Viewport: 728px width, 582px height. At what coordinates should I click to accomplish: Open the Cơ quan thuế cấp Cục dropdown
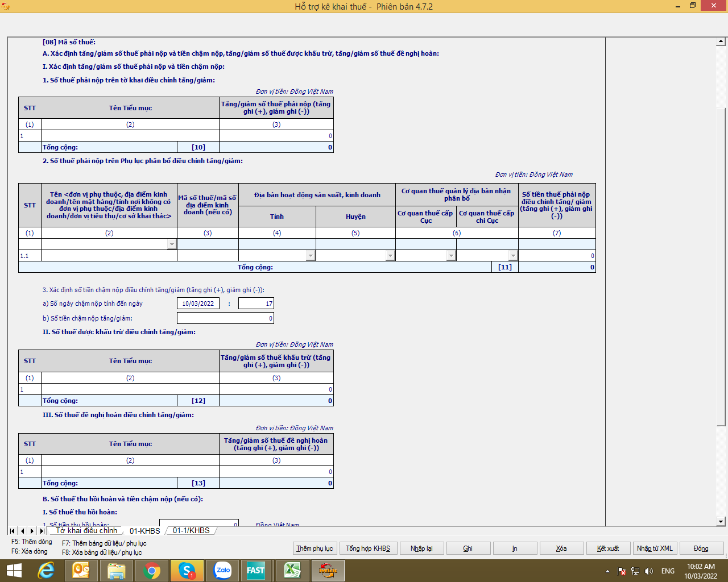[x=451, y=256]
